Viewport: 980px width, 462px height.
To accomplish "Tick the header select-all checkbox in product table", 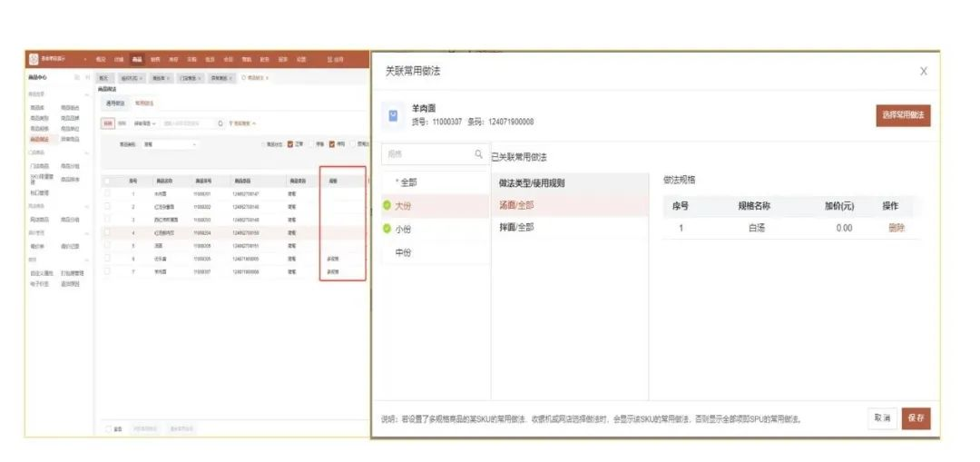I will click(x=107, y=181).
